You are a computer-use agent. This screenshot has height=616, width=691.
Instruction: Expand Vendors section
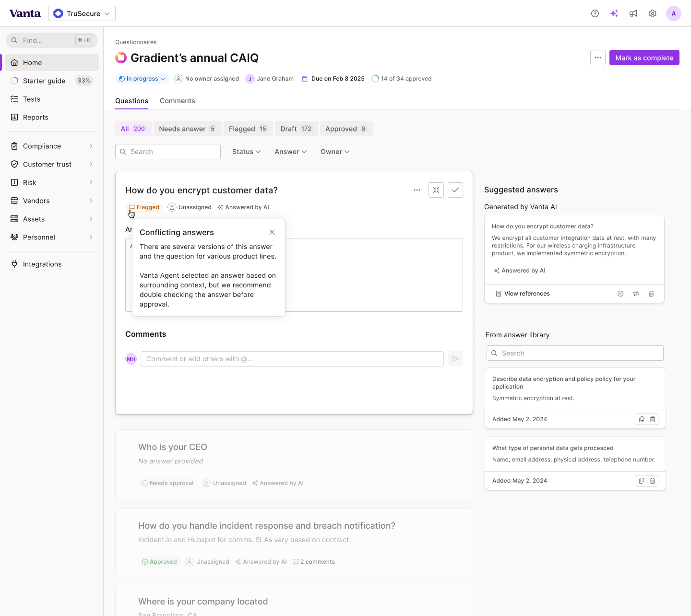pos(52,201)
